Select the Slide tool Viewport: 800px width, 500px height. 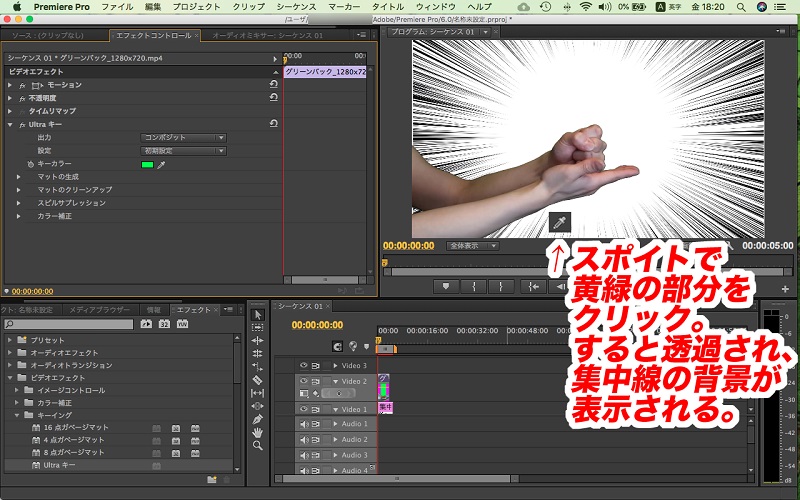tap(258, 406)
